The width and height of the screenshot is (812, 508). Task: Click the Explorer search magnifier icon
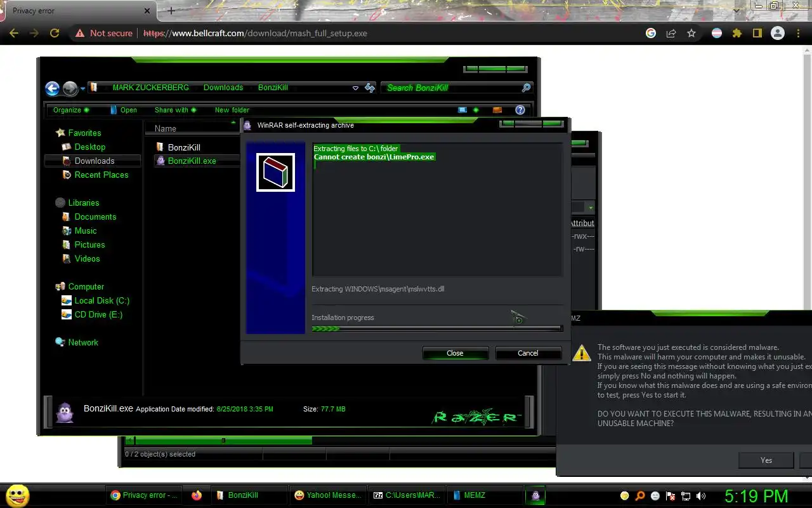[526, 88]
